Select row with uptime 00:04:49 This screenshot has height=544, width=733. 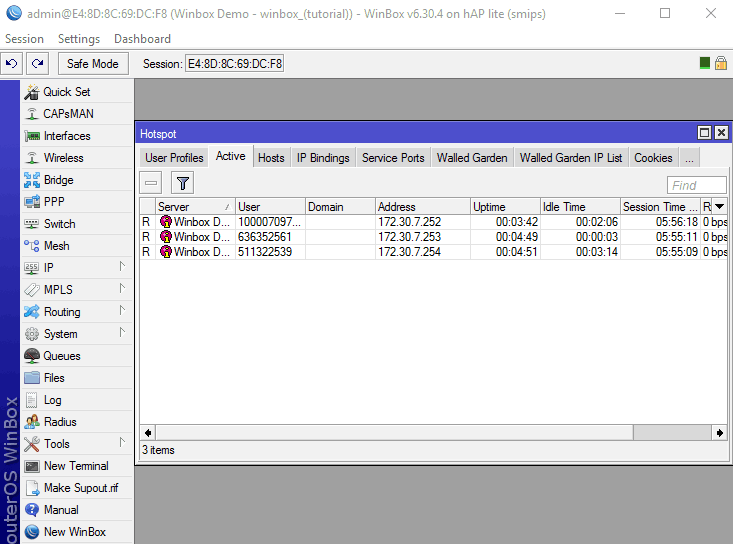(x=433, y=237)
